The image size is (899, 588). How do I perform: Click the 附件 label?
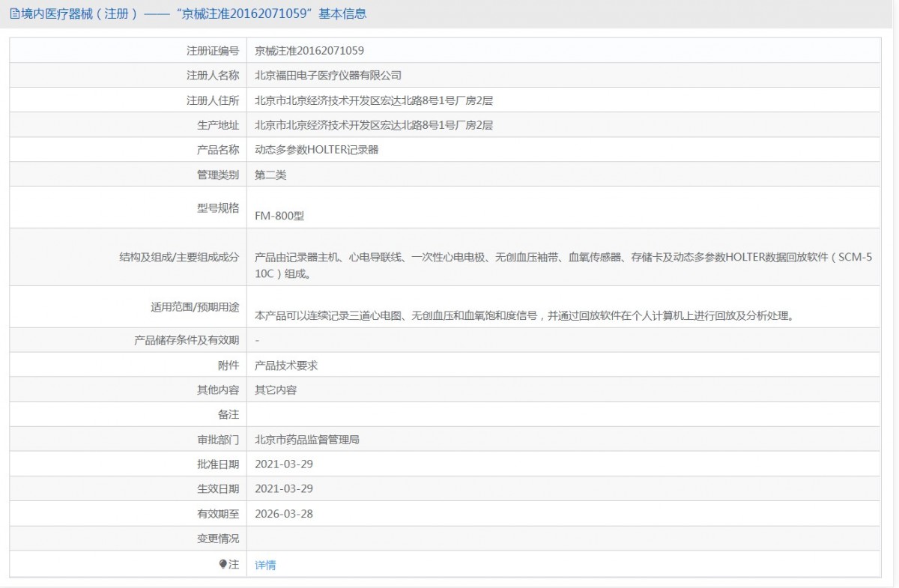(x=228, y=365)
